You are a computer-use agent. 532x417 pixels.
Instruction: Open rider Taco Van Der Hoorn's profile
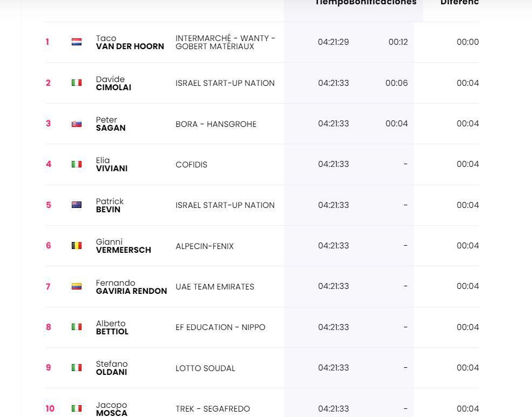tap(129, 43)
